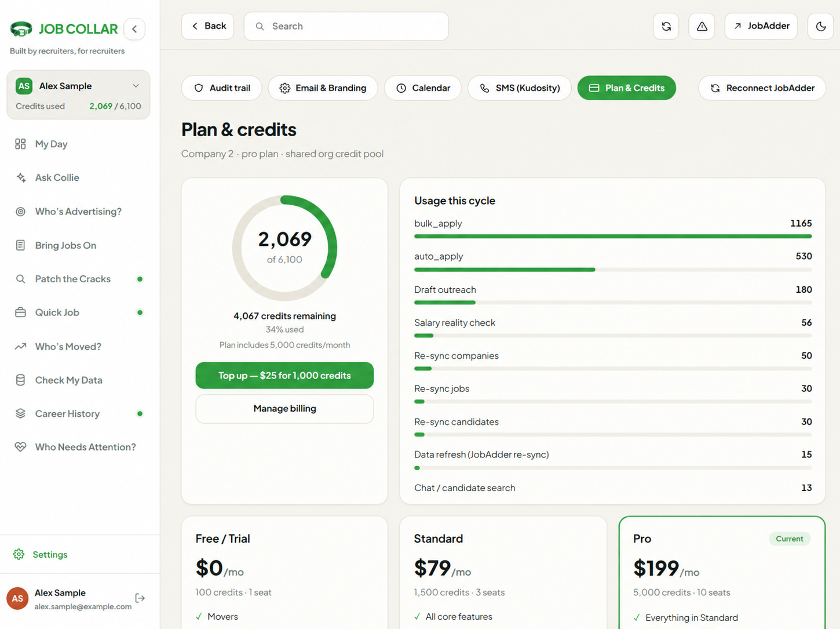This screenshot has width=840, height=629.
Task: Click the 'Draft outreach' usage label
Action: tap(445, 290)
